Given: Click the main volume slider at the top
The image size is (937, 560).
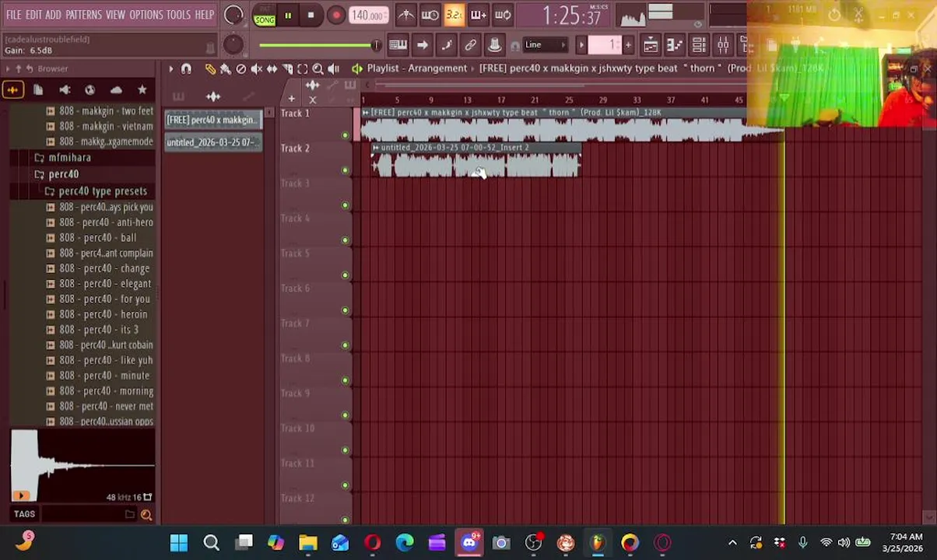Looking at the screenshot, I should [319, 45].
